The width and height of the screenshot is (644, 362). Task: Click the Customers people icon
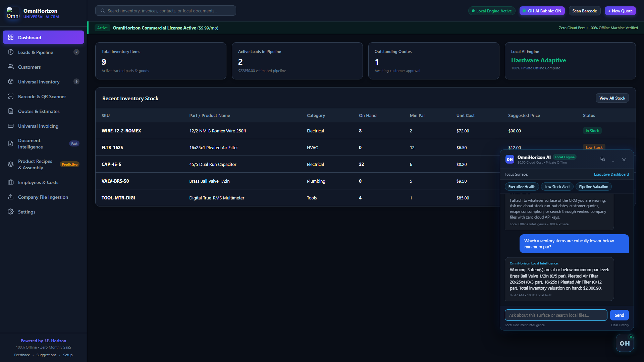11,67
